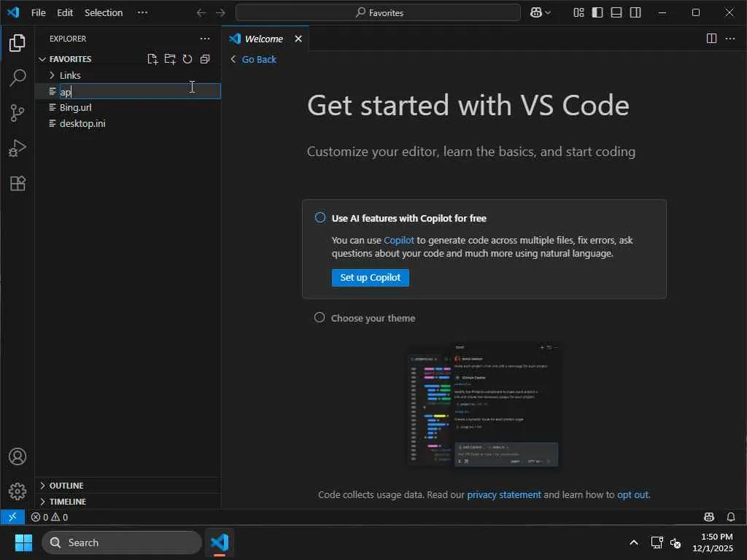Open the Selection menu
This screenshot has height=560, width=747.
pos(104,13)
